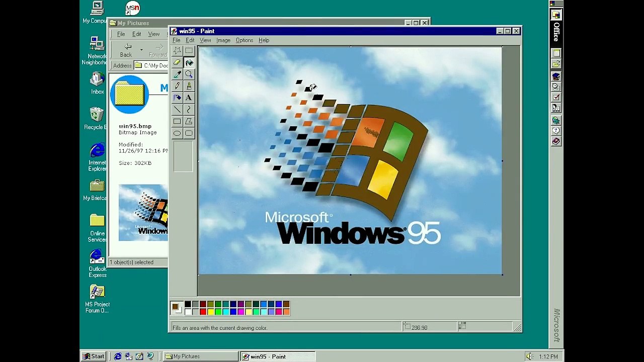This screenshot has height=362, width=644.
Task: Choose the rectangular Select tool in Paint
Action: [x=189, y=51]
